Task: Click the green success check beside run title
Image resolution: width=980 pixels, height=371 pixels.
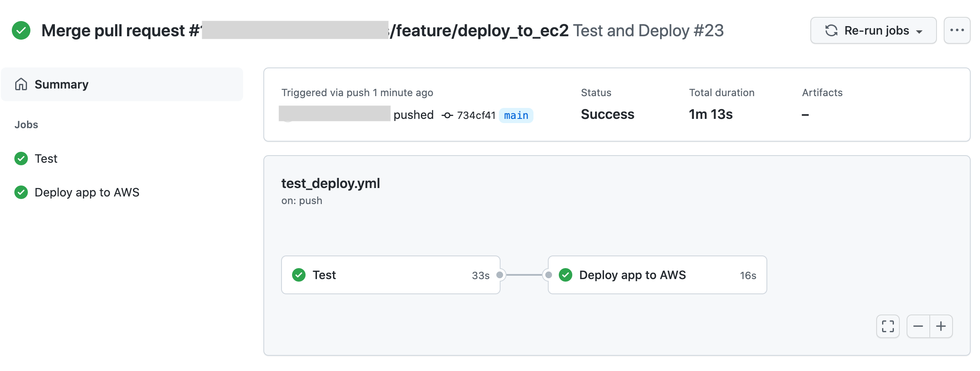Action: coord(21,30)
